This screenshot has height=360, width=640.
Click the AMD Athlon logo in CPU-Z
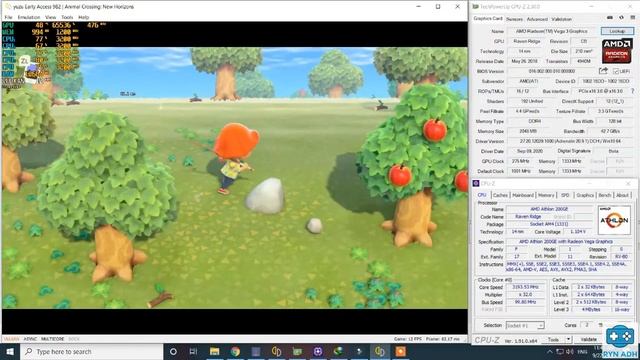(614, 220)
